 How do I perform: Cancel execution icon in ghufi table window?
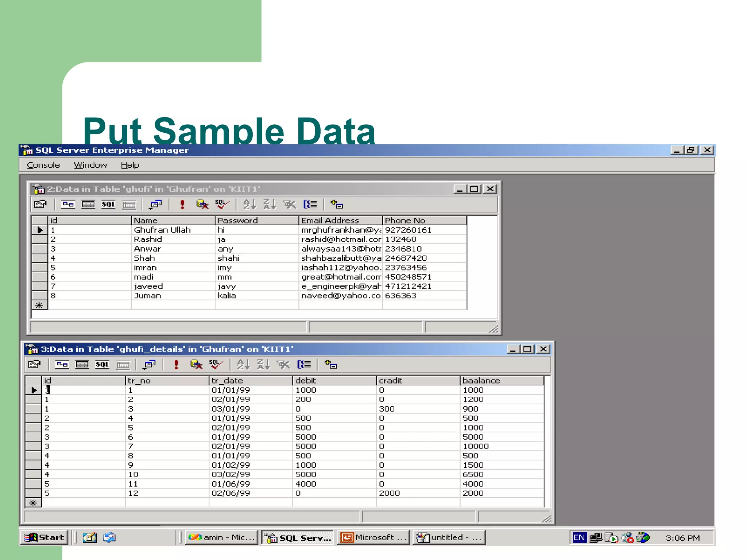[202, 204]
